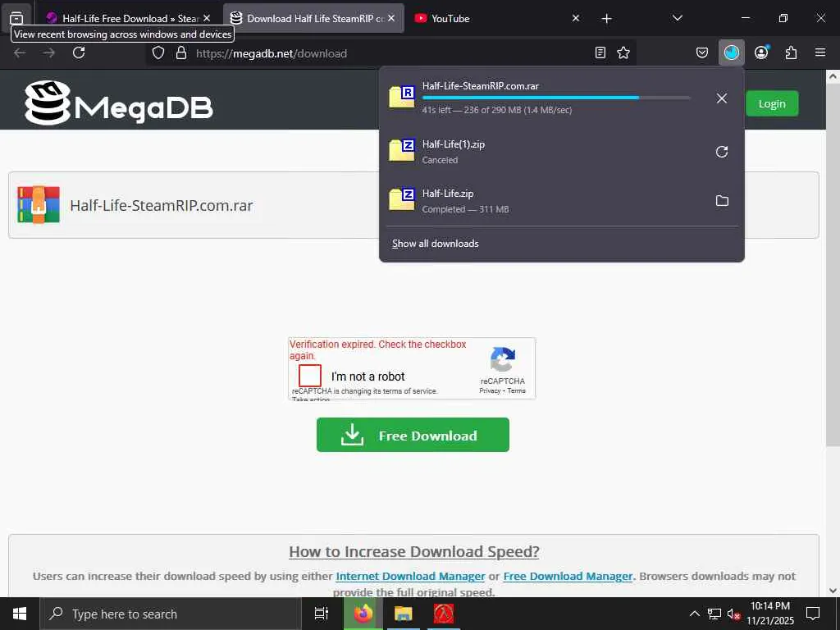The image size is (840, 630).
Task: Close the downloads panel via toolbar button
Action: [x=731, y=52]
